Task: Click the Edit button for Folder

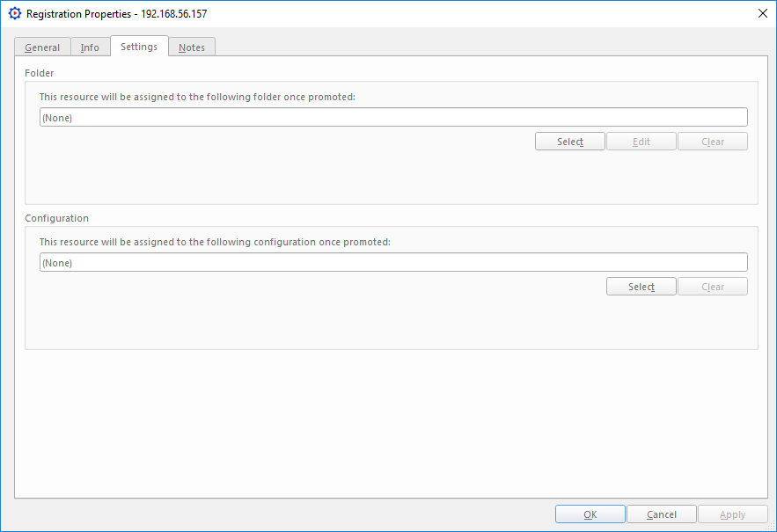Action: 641,142
